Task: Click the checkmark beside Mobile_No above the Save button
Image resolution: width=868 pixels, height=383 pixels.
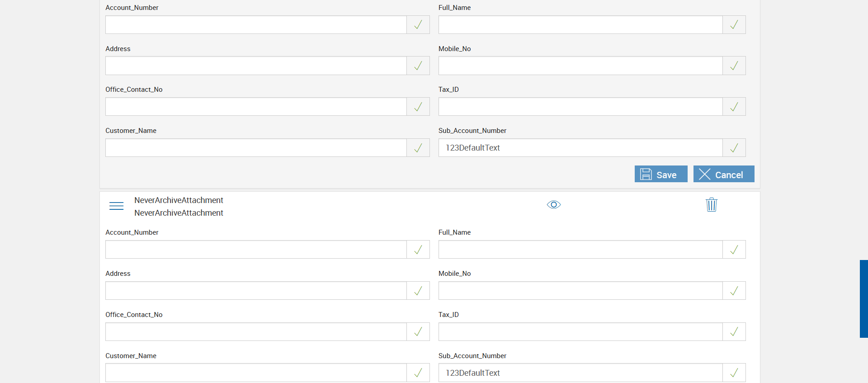Action: coord(734,66)
